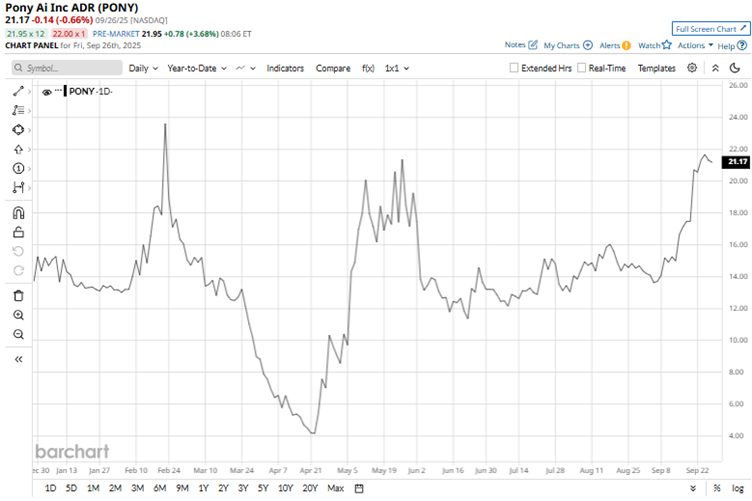Screen dimensions: 752x501
Task: Open the Actions dropdown menu
Action: click(695, 45)
